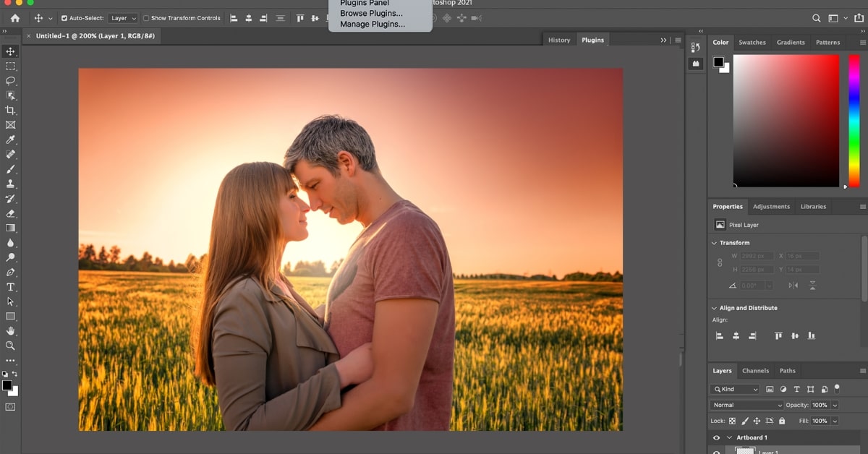The width and height of the screenshot is (868, 454).
Task: Click the search icon at top right
Action: (x=817, y=18)
